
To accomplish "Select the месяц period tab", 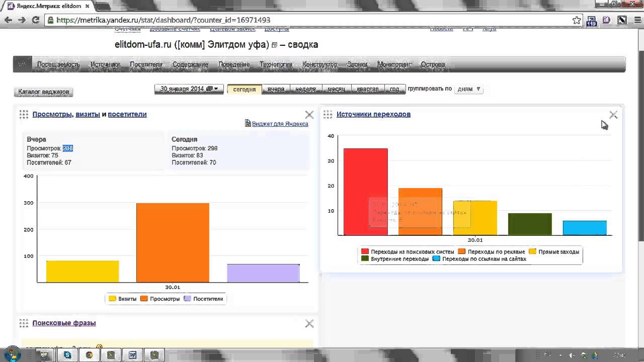I will 336,89.
